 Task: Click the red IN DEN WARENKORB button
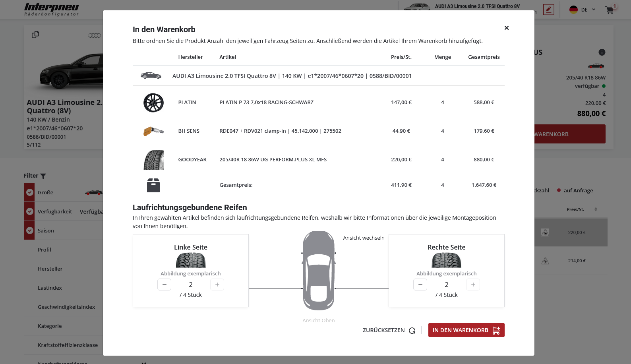click(466, 330)
